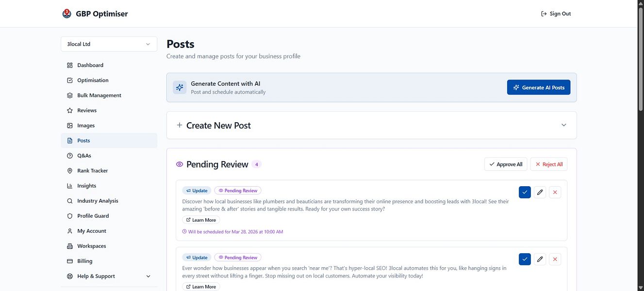Click the Insights bar chart icon
644x291 pixels.
[70, 185]
